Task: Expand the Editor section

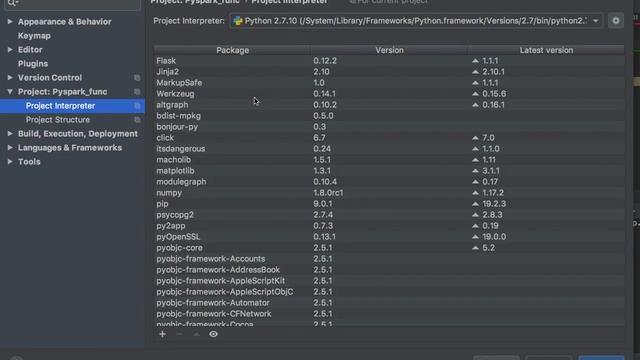Action: pyautogui.click(x=10, y=50)
